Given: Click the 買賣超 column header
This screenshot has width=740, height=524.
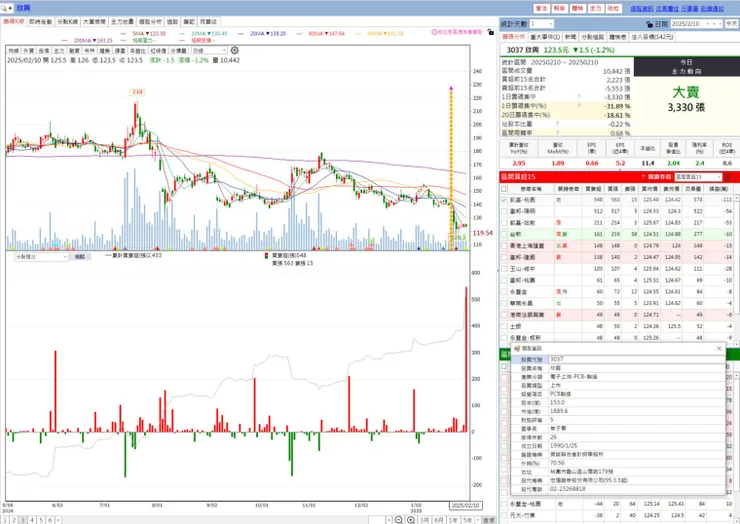Looking at the screenshot, I should 593,189.
